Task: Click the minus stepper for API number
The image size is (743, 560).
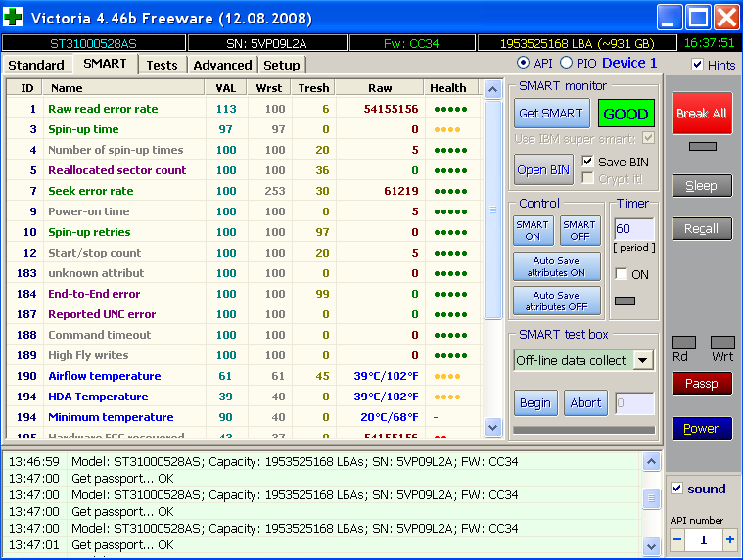Action: [677, 539]
